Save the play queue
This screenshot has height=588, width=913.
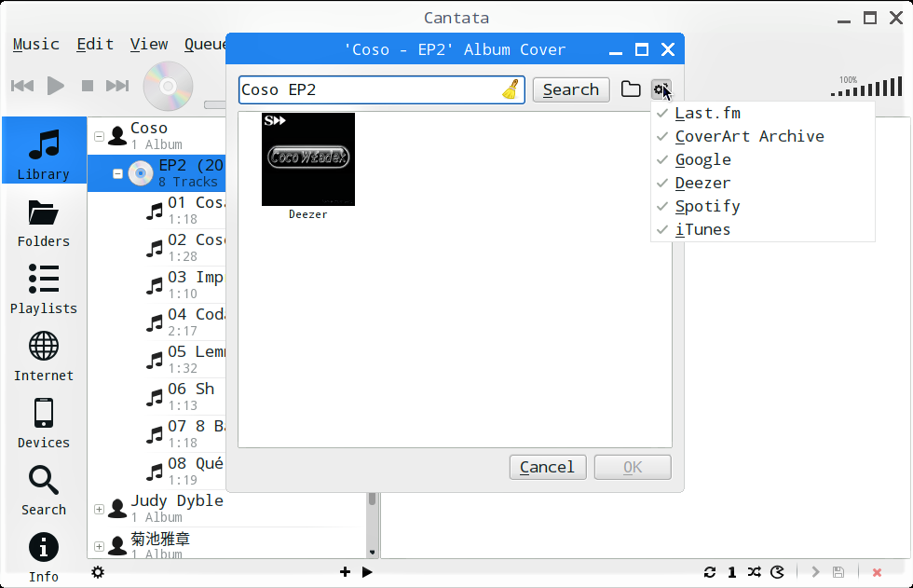click(838, 572)
